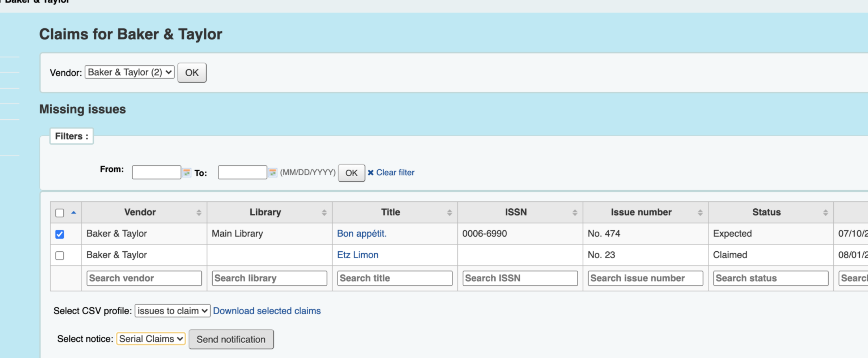Sort table by Vendor column arrows
This screenshot has width=868, height=358.
click(x=199, y=213)
